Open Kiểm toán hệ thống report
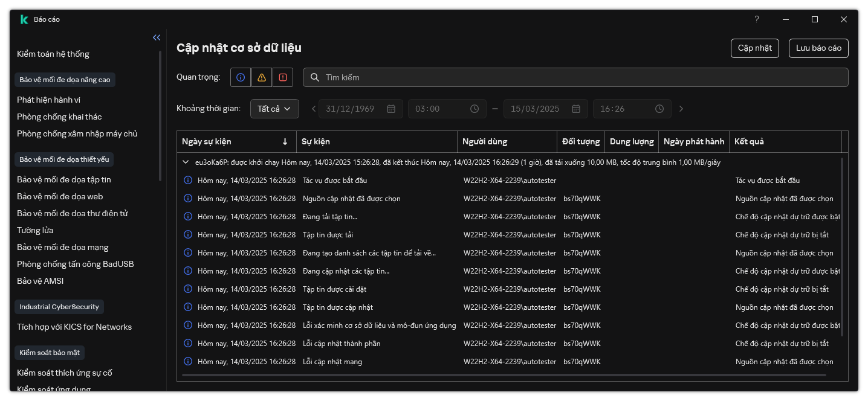This screenshot has width=868, height=401. (x=53, y=54)
